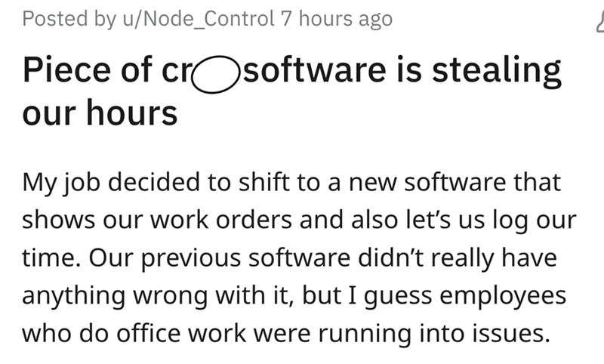The image size is (604, 364).
Task: Click the word "previous" in the post body
Action: tap(199, 257)
